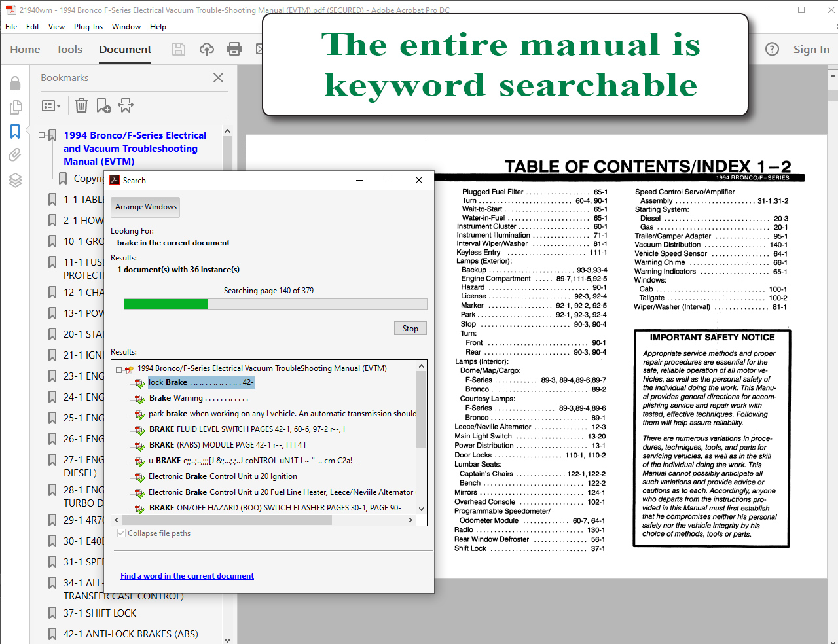The height and width of the screenshot is (644, 838).
Task: Click the results list vertical scrollbar
Action: [x=422, y=410]
